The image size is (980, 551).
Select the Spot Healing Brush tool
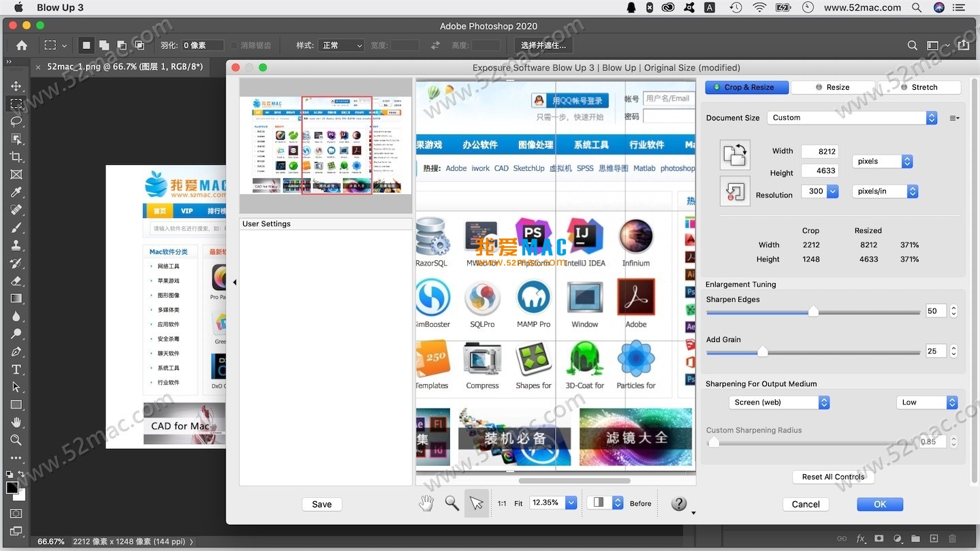pos(16,210)
